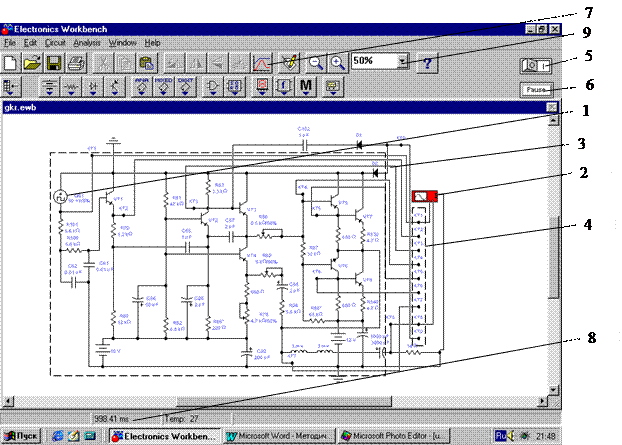Click the vertical scrollbar thumb
This screenshot has height=445, width=622.
[x=553, y=257]
